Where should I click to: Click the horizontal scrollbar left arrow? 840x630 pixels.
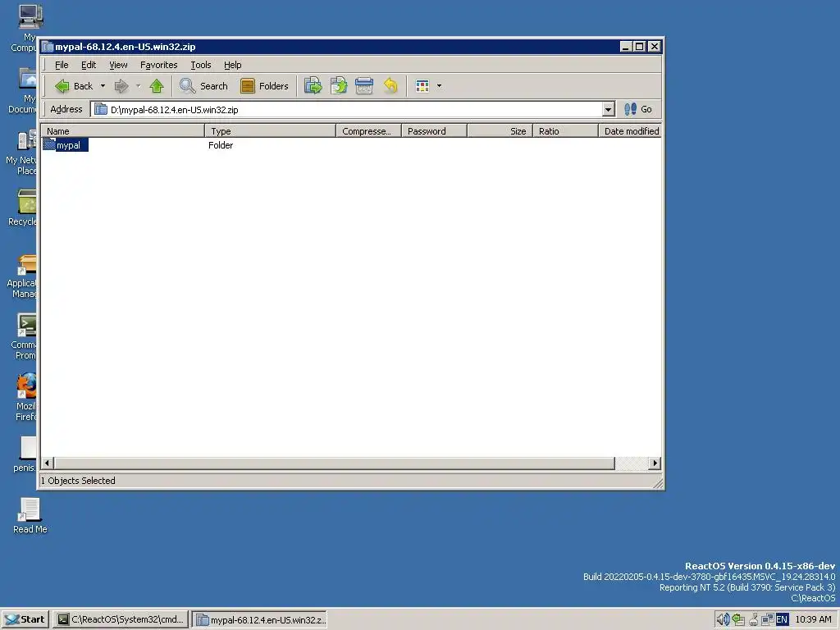[x=47, y=463]
